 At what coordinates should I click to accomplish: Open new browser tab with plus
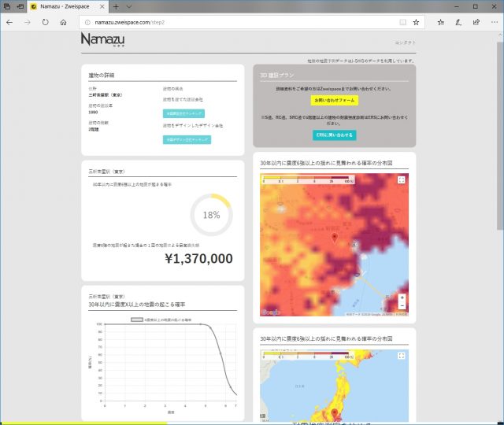pos(116,6)
